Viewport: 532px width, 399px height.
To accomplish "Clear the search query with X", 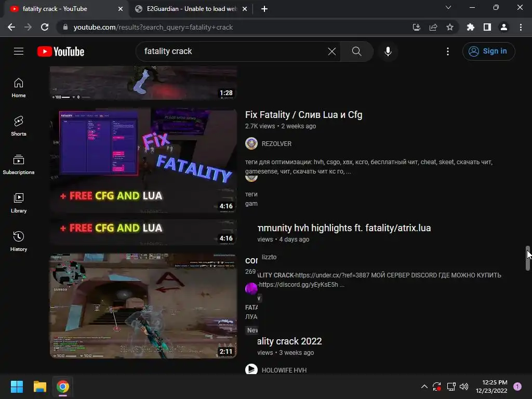I will pos(332,51).
